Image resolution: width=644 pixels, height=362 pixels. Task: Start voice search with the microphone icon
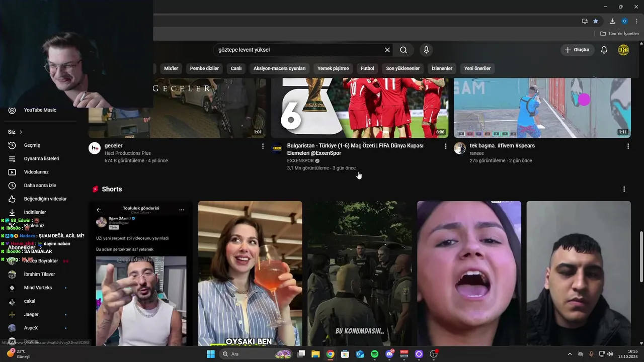click(426, 50)
